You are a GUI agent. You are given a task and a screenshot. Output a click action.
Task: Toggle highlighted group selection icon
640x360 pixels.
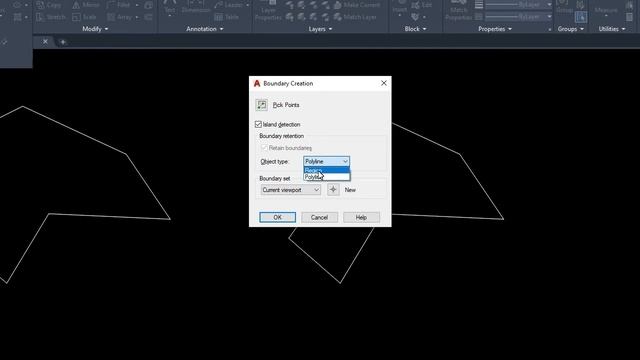click(581, 17)
